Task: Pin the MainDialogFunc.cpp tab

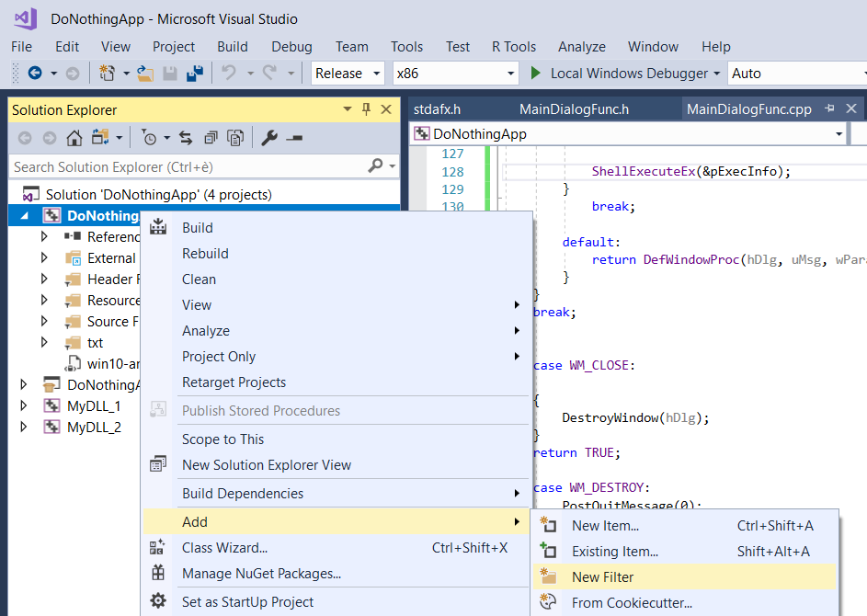Action: pos(829,108)
